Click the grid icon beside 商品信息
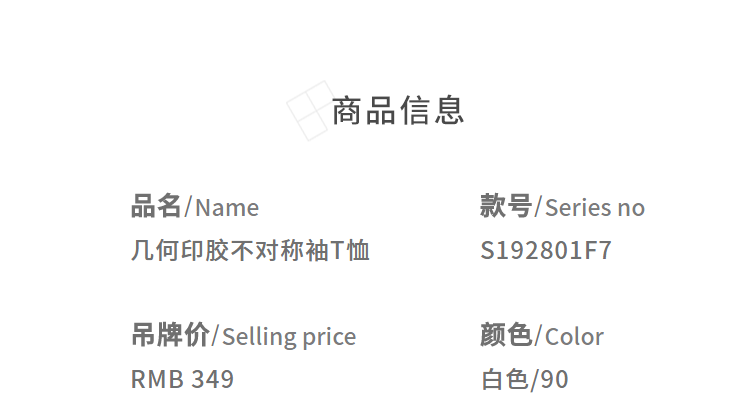This screenshot has height=397, width=750. click(311, 111)
